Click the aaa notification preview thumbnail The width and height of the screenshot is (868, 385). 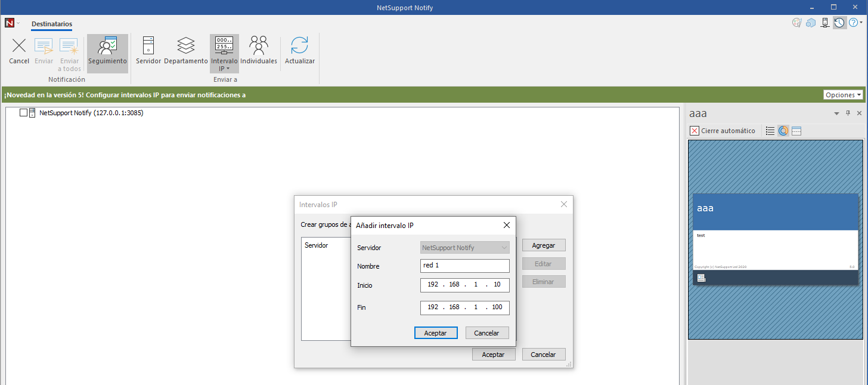pyautogui.click(x=776, y=239)
